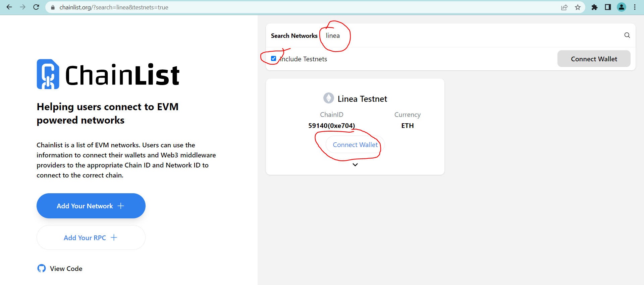Viewport: 644px width, 285px height.
Task: Click the Add Your RPC button
Action: pyautogui.click(x=91, y=237)
